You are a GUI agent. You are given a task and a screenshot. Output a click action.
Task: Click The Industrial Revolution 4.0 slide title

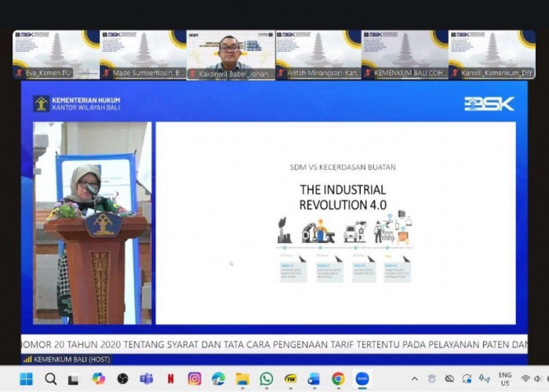tap(343, 197)
